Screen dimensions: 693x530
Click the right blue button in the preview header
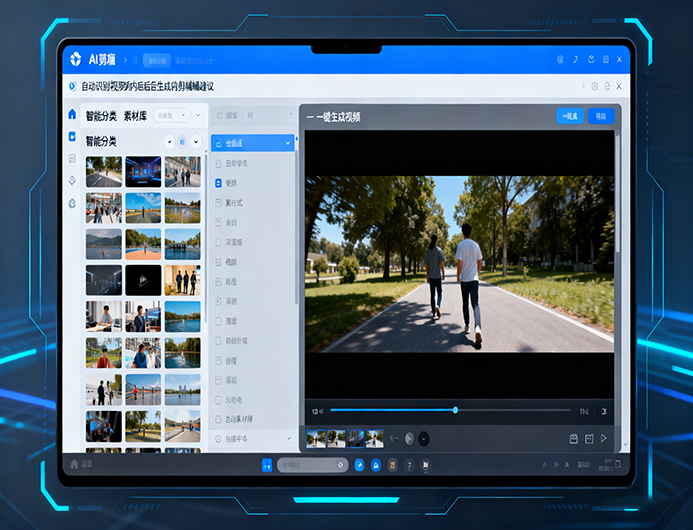[601, 116]
